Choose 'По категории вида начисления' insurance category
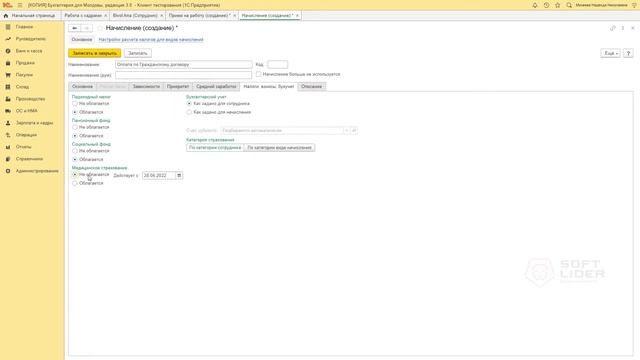 [x=279, y=148]
